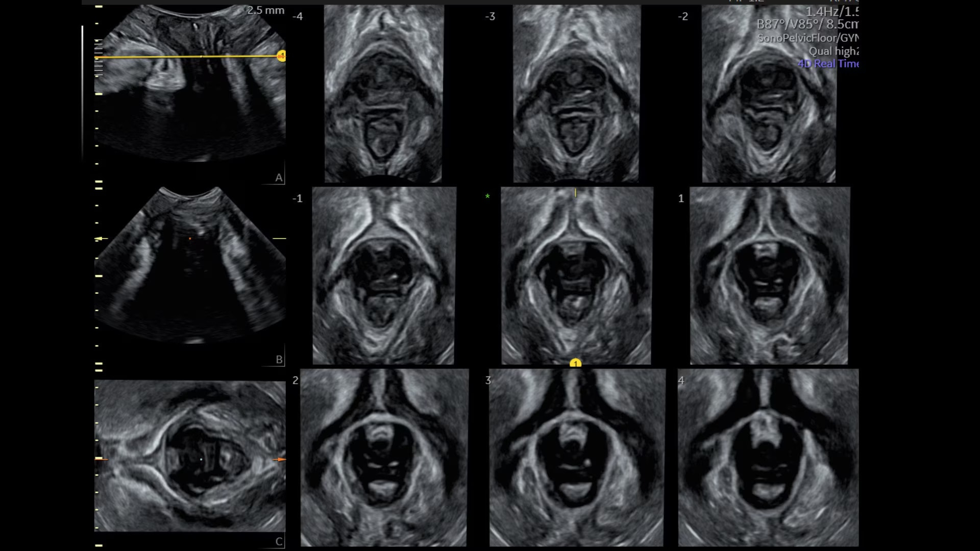Select plane C corner label
This screenshot has height=551, width=980.
point(279,541)
